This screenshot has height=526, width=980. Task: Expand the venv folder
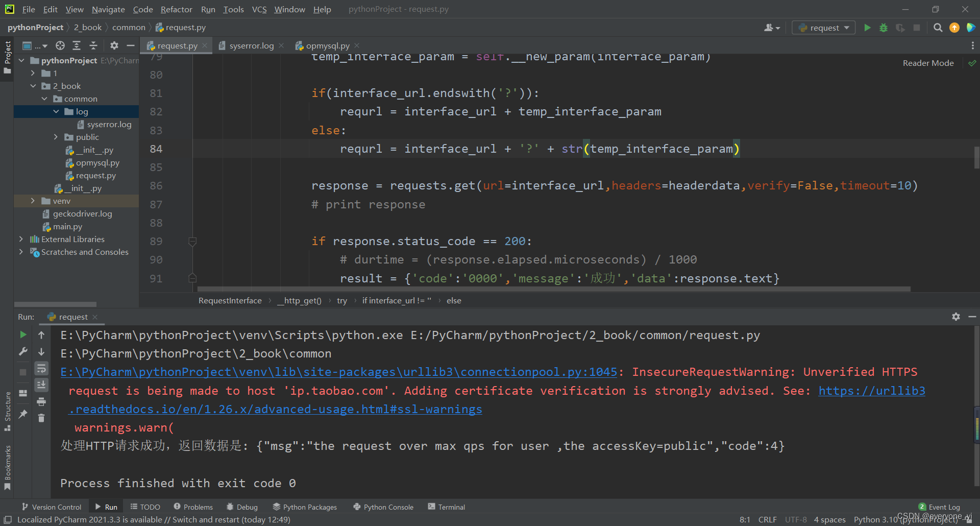(x=33, y=201)
